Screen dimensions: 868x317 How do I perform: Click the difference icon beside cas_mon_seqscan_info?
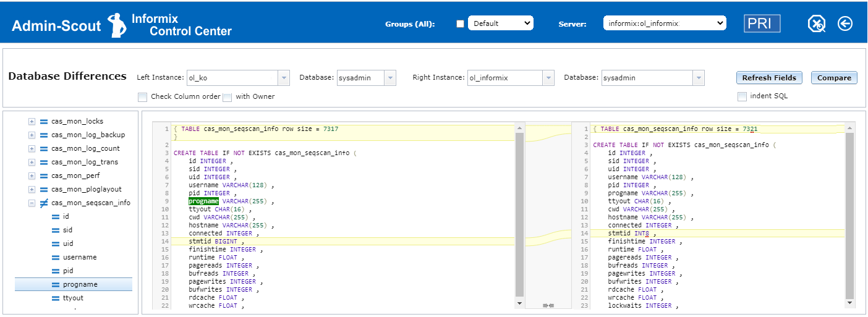pyautogui.click(x=44, y=203)
